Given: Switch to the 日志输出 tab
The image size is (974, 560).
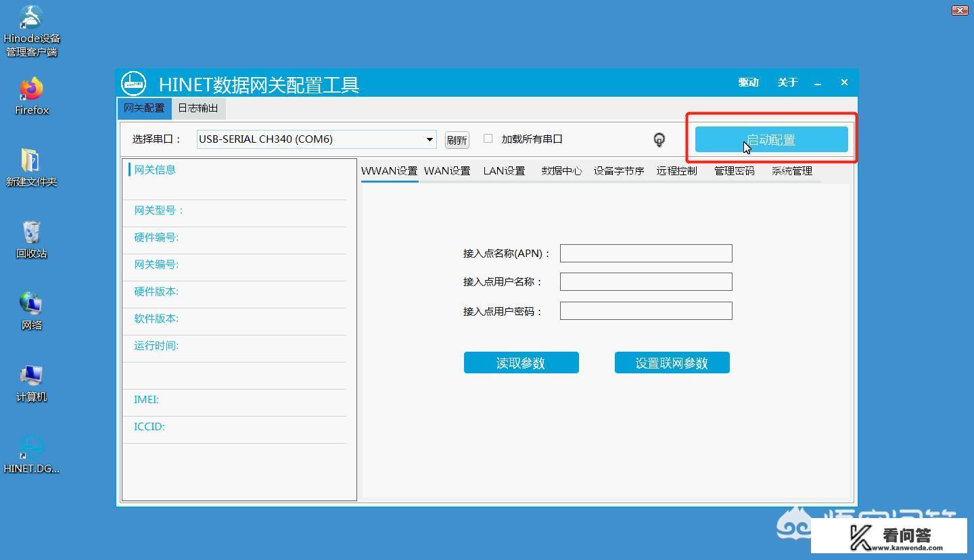Looking at the screenshot, I should (198, 108).
